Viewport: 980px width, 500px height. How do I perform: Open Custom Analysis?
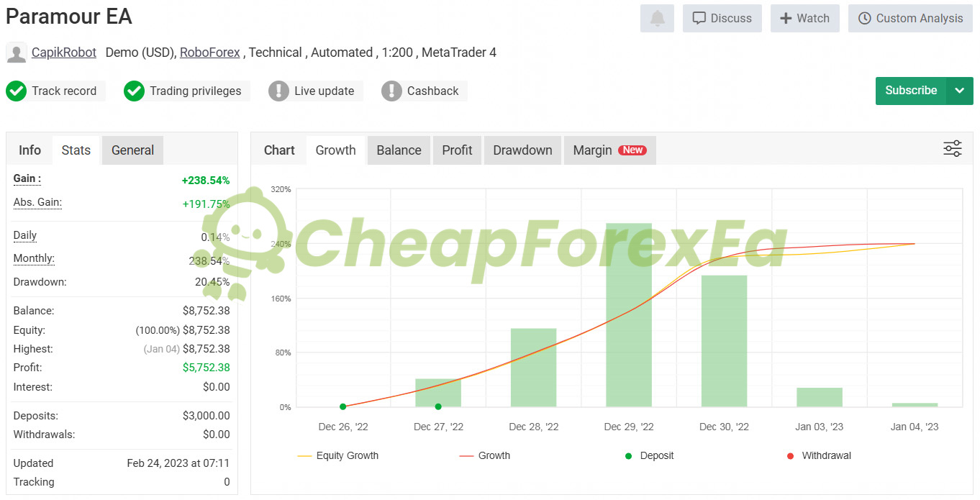[x=911, y=19]
